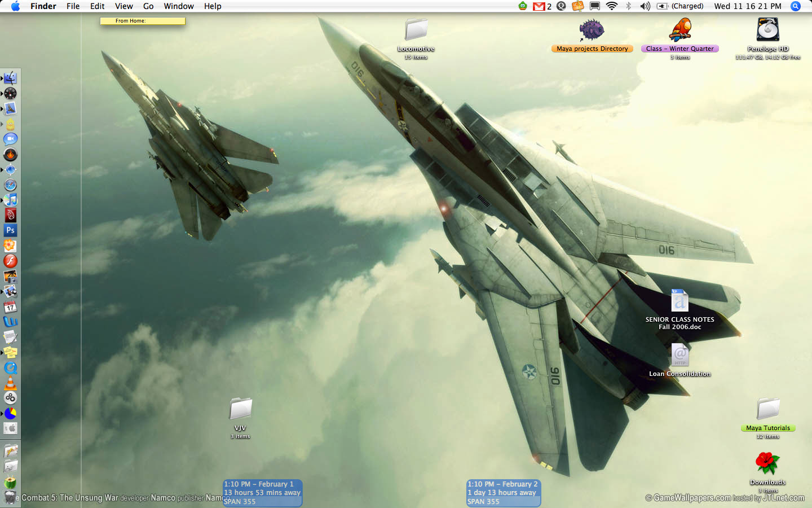812x508 pixels.
Task: Open the Apple menu
Action: point(15,6)
